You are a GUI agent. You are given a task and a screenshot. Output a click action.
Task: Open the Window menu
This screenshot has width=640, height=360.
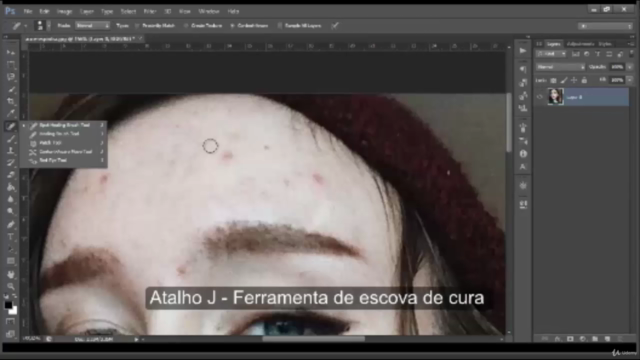(x=209, y=11)
